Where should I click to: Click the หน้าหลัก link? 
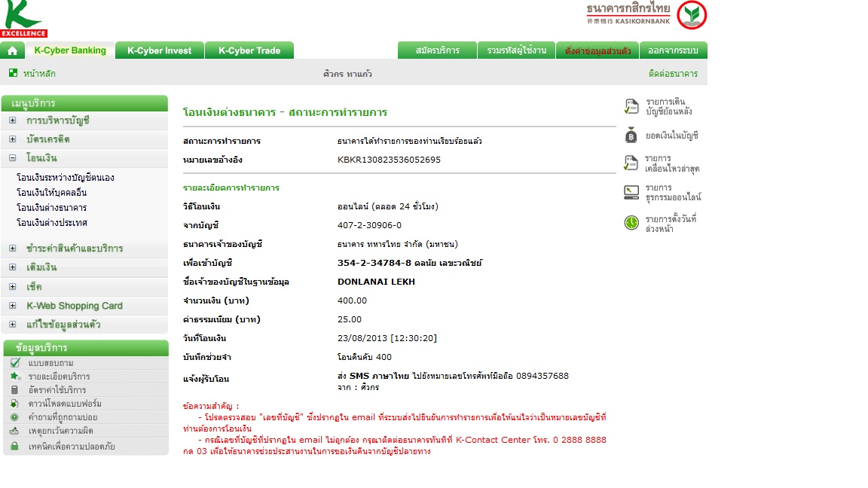[x=39, y=73]
